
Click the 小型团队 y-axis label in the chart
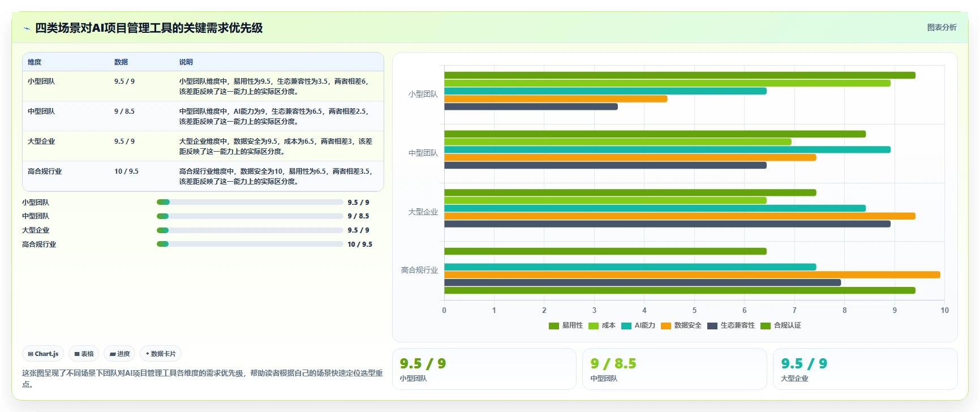point(423,95)
